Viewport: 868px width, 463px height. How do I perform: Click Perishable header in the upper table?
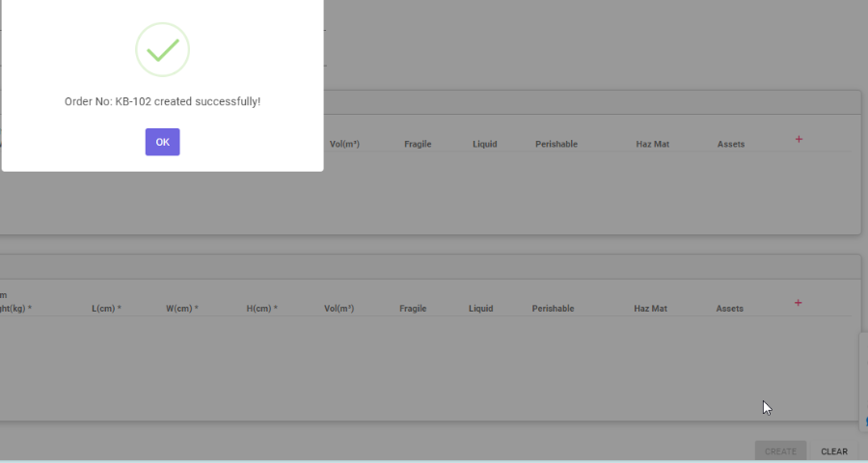(x=556, y=145)
